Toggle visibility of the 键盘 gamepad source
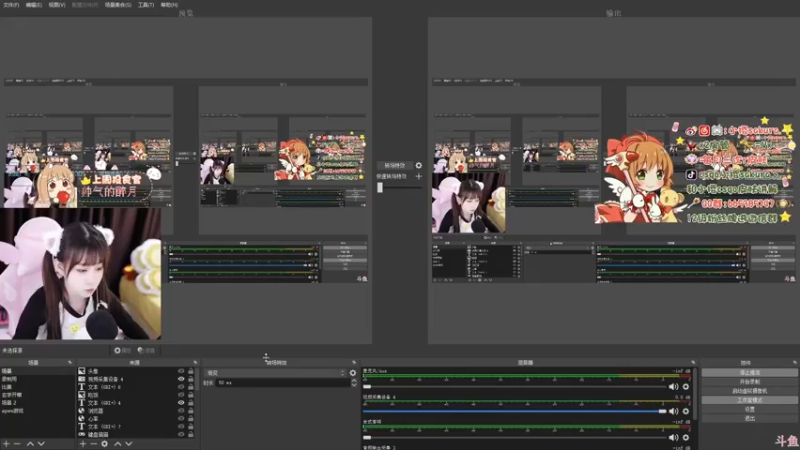 click(181, 434)
